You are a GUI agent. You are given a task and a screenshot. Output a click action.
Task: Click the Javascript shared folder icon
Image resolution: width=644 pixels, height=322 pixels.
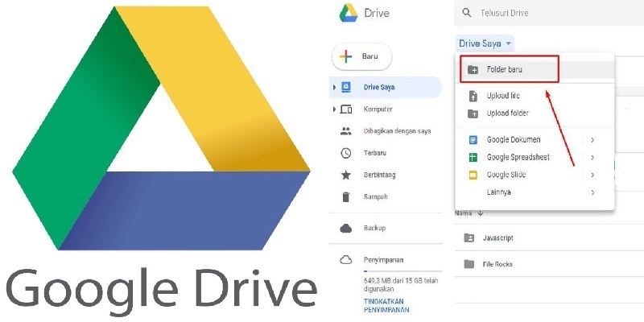(x=469, y=237)
